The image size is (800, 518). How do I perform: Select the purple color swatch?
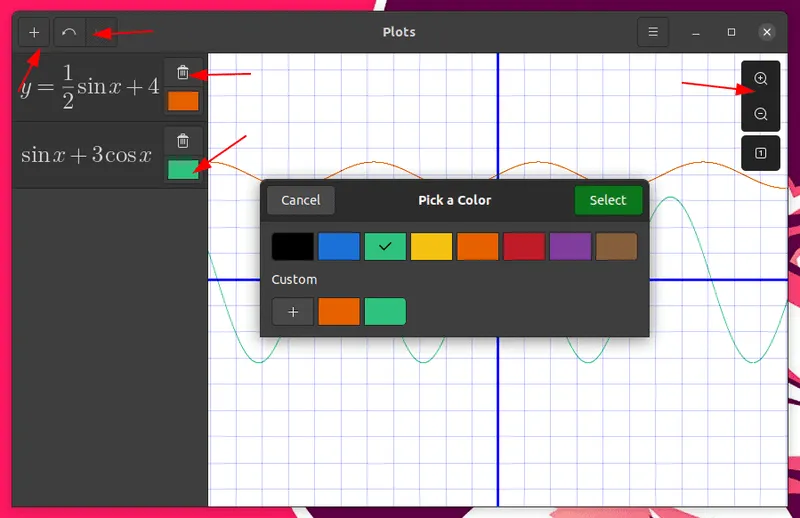tap(570, 246)
